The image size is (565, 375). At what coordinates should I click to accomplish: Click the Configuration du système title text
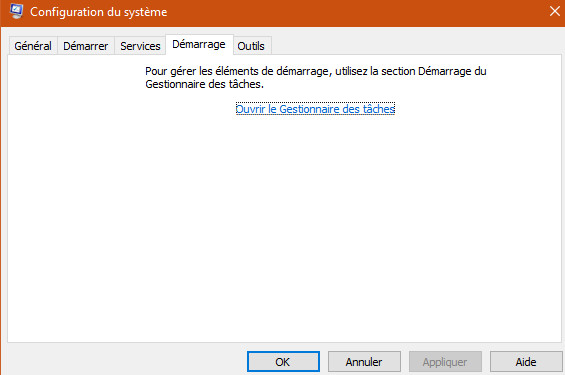point(98,12)
